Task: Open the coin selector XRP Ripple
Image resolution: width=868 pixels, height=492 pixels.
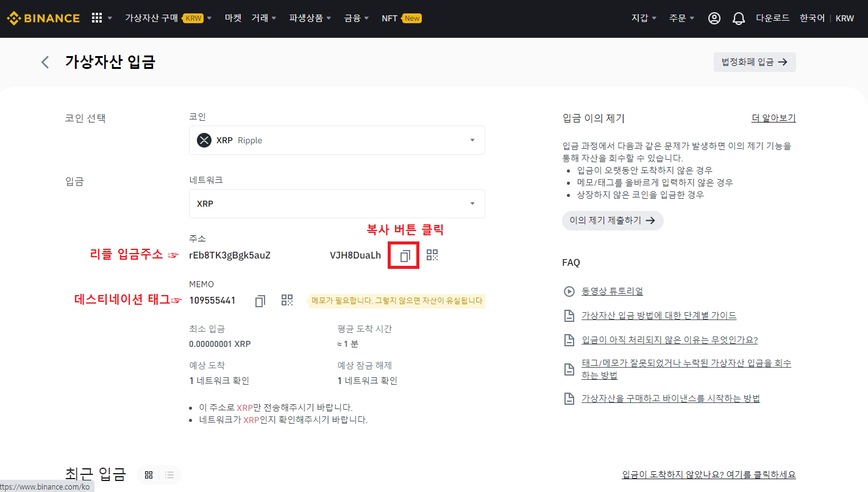Action: (337, 140)
